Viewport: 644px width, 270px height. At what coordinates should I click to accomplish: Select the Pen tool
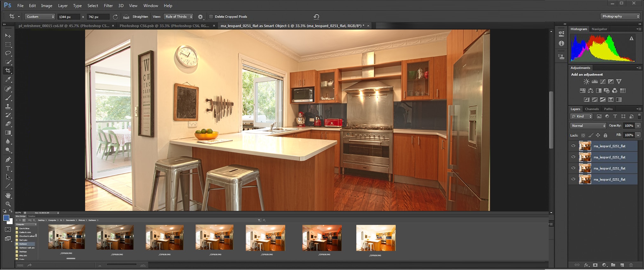click(8, 159)
